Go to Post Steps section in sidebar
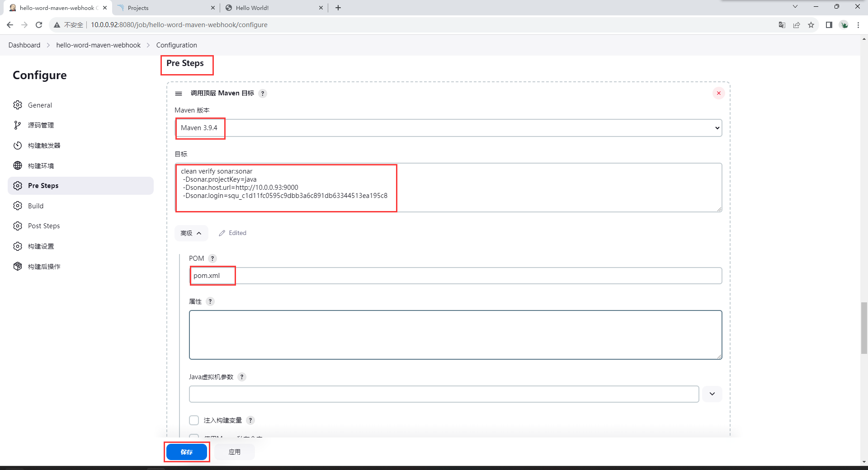868x470 pixels. pos(44,226)
